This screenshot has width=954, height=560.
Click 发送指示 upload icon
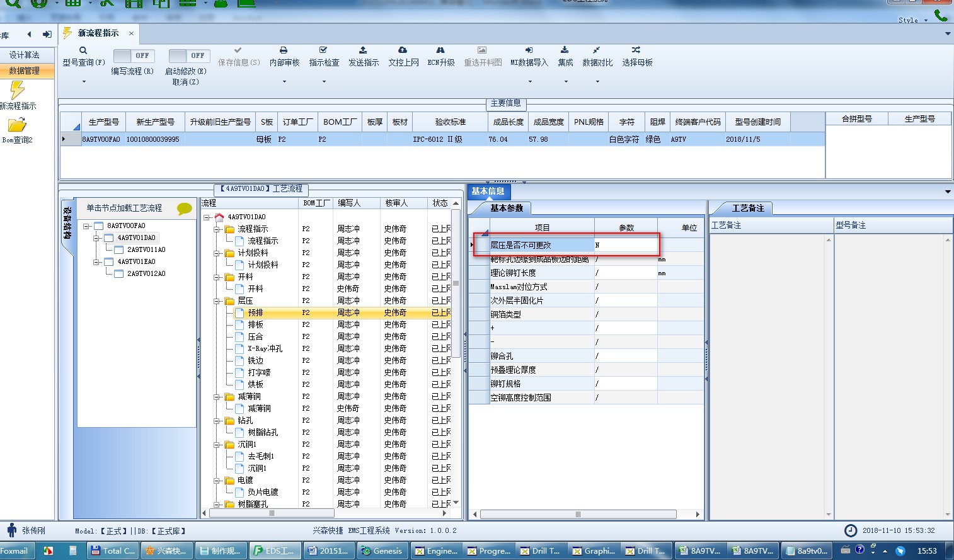point(363,50)
